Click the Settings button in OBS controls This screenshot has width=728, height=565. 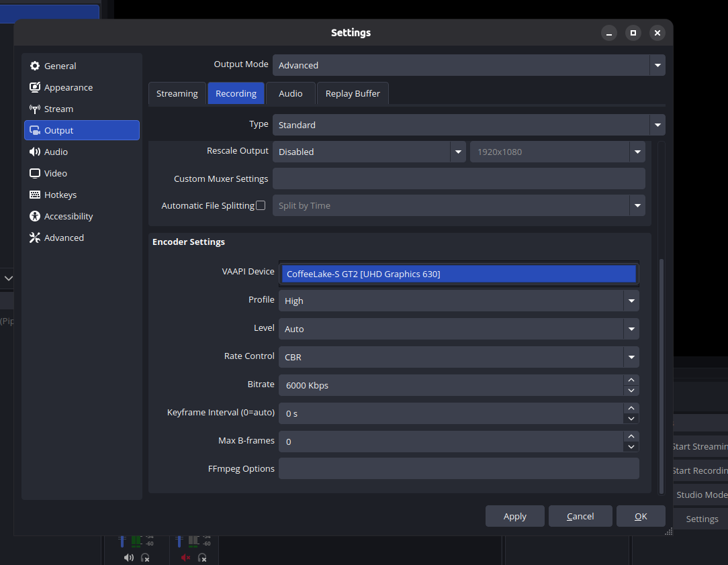click(702, 519)
